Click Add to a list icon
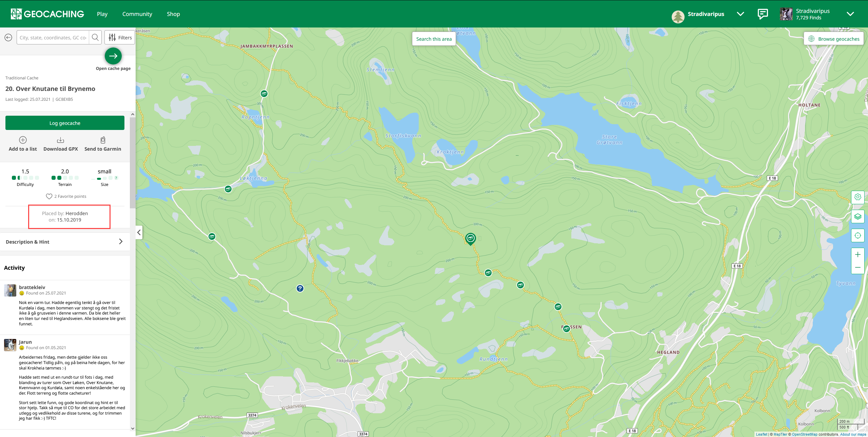This screenshot has width=868, height=437. 23,140
